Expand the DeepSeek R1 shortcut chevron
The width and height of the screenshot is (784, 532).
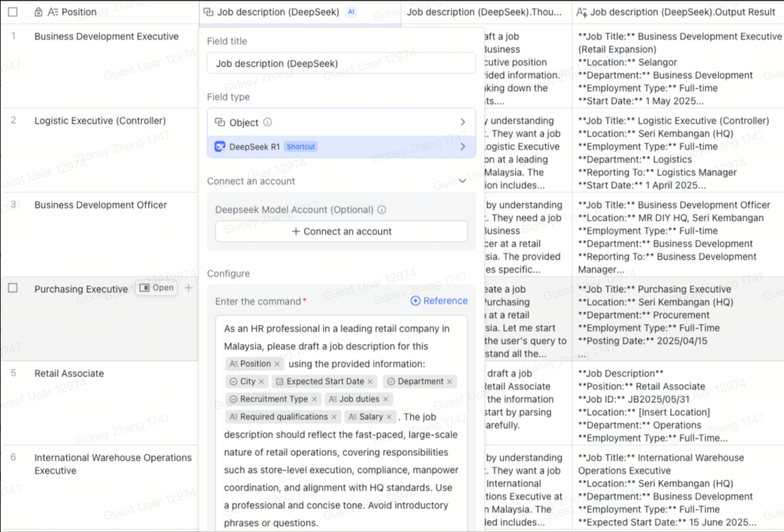(463, 147)
